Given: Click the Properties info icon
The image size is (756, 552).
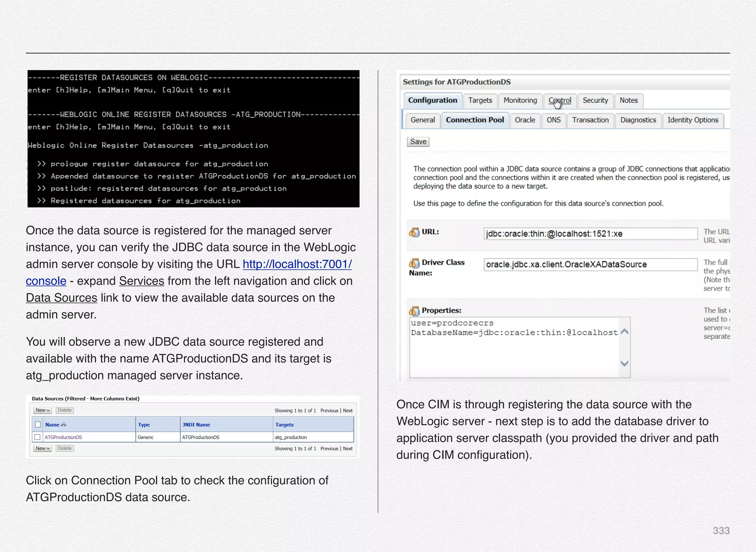Looking at the screenshot, I should pyautogui.click(x=414, y=311).
